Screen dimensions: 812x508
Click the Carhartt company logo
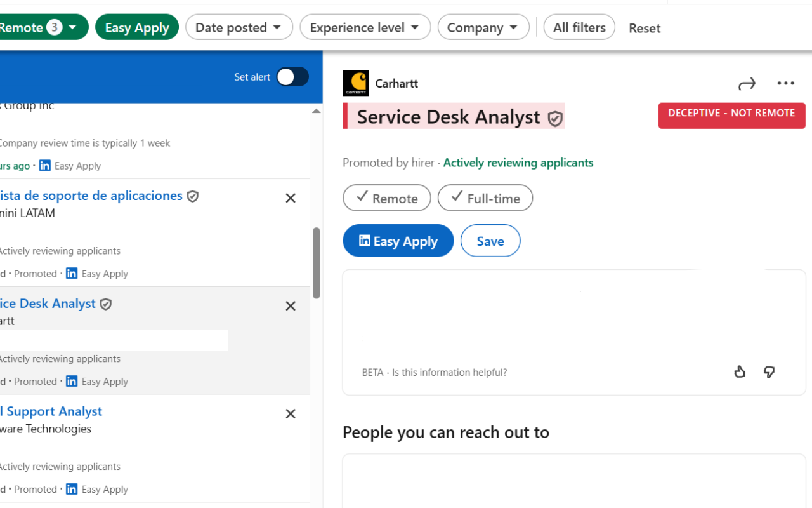coord(355,83)
